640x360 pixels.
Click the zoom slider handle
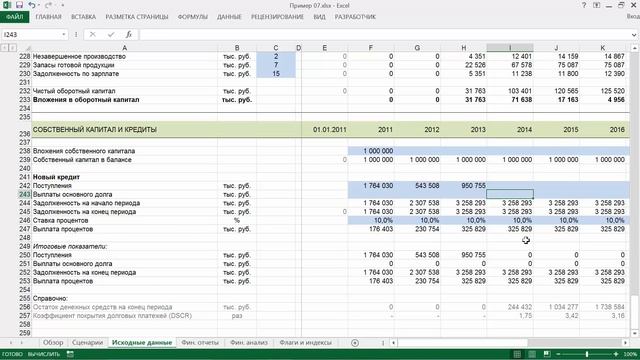587,354
